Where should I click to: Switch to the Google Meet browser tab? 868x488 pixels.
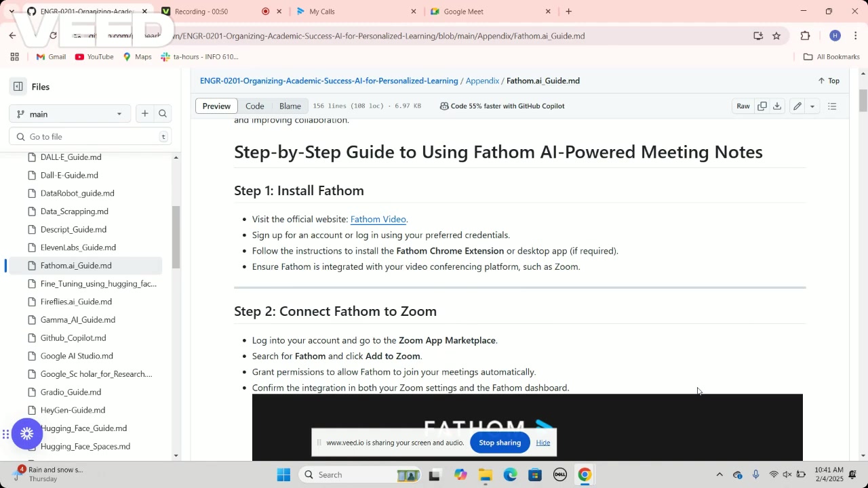coord(463,12)
